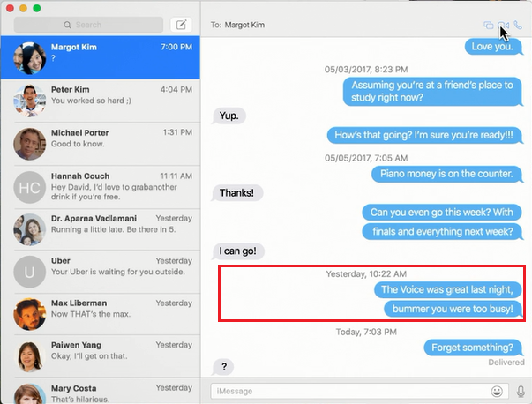Click Margot Kim's name in the To field
Viewport: 532px width, 404px height.
tap(249, 26)
